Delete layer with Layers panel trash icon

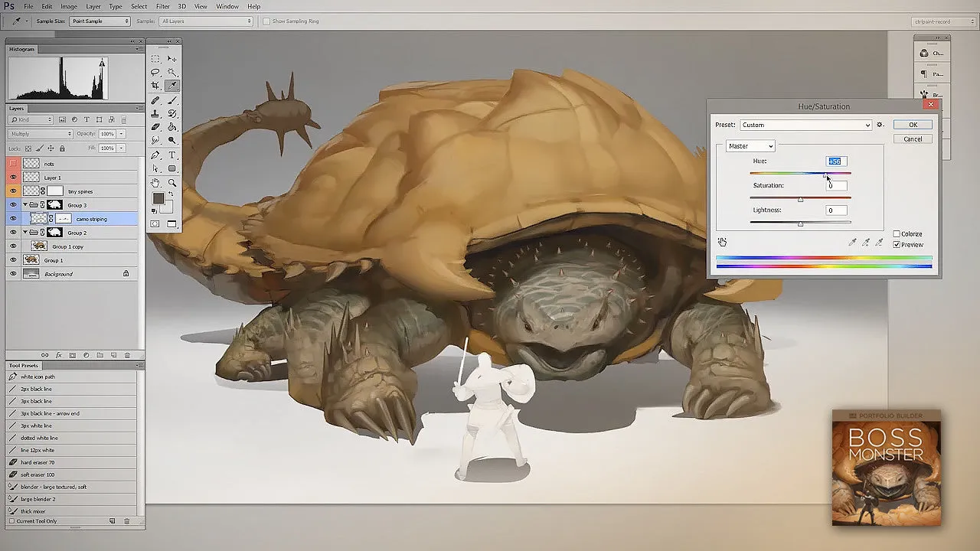point(127,355)
